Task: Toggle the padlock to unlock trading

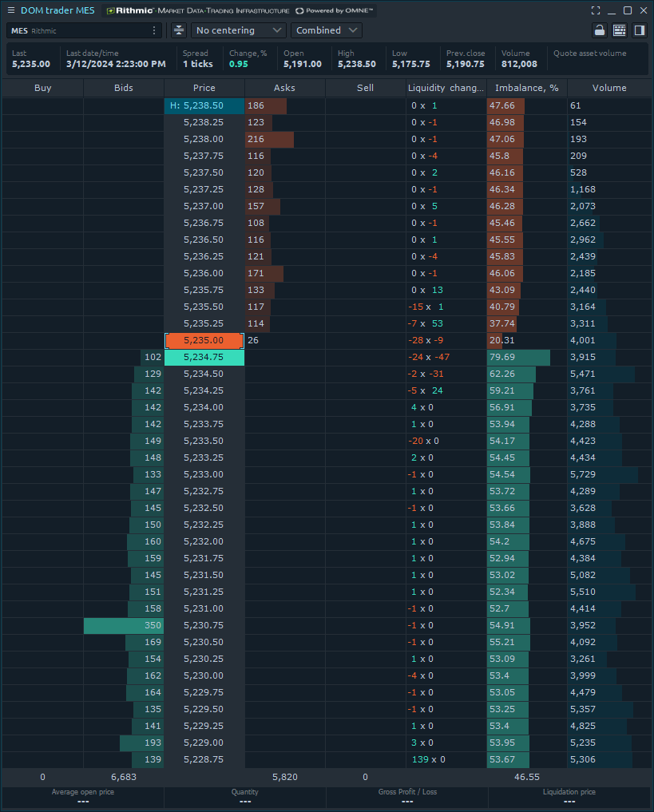Action: [598, 30]
